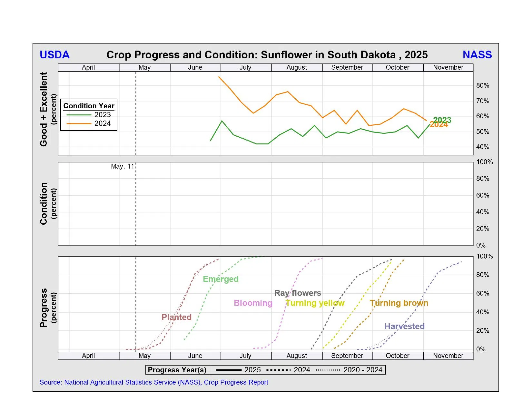
Task: Select the Blooming series label
Action: (x=253, y=303)
